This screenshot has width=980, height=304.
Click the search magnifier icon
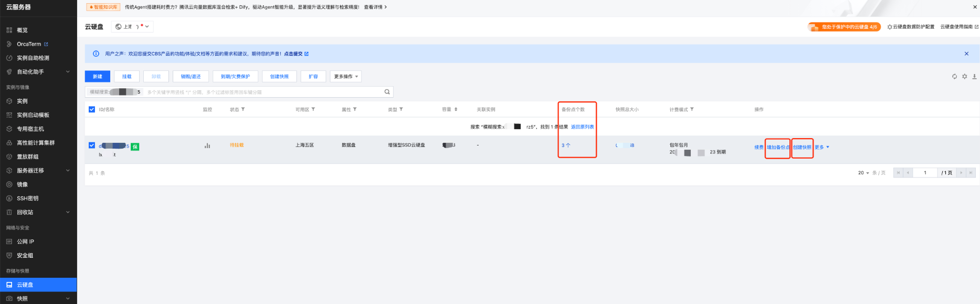pyautogui.click(x=387, y=92)
